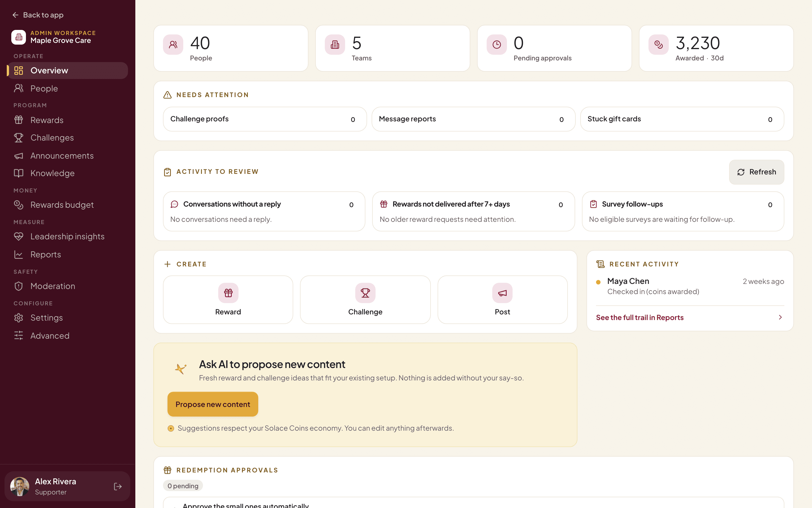
Task: Click Propose new content button
Action: [213, 404]
